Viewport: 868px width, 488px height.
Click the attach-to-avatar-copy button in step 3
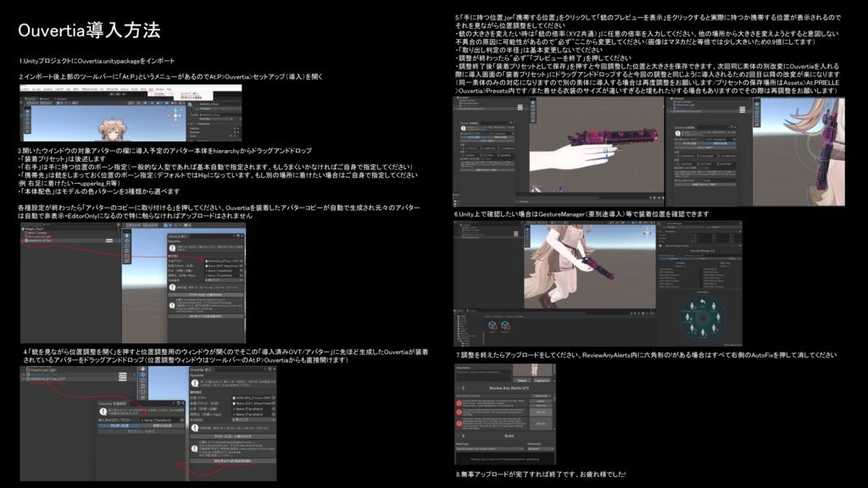pos(206,295)
